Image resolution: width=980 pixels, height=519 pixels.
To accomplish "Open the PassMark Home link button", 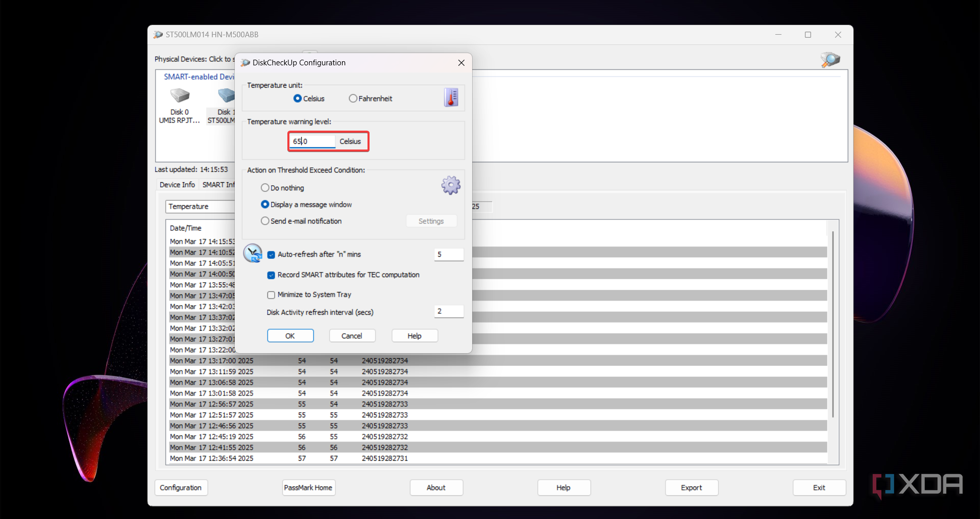I will tap(308, 487).
